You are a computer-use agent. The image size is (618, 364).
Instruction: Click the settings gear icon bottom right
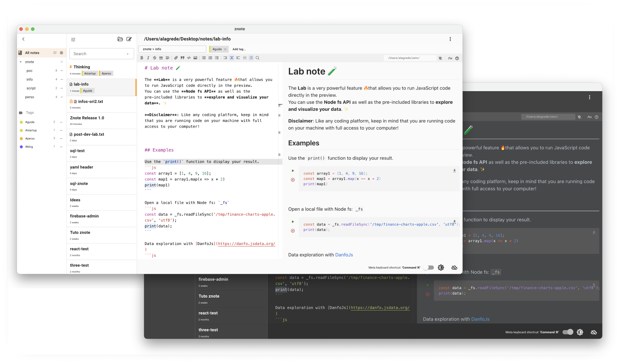click(x=579, y=332)
